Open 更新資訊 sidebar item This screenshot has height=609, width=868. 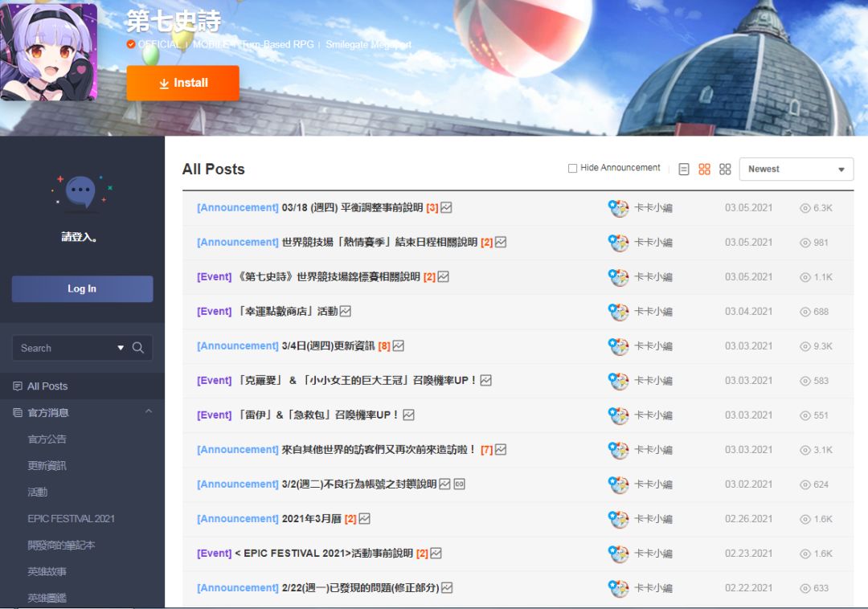[47, 466]
